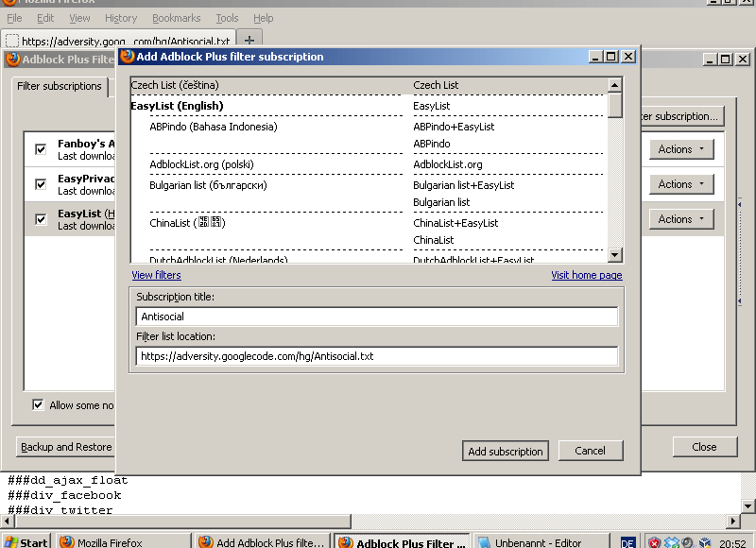
Task: Focus the Subscription title field
Action: tap(376, 317)
